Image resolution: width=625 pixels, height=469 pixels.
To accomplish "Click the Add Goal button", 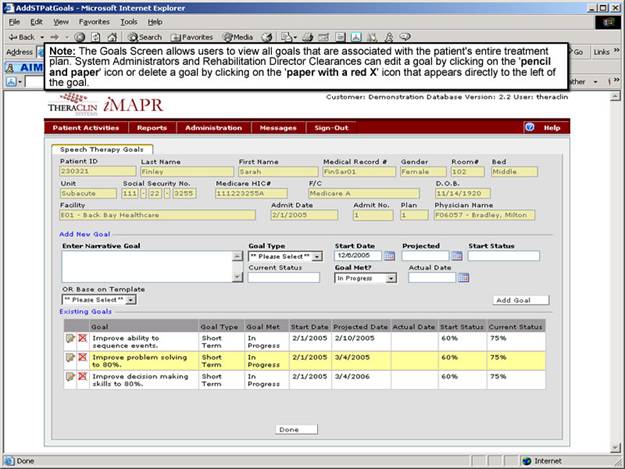I will (521, 299).
